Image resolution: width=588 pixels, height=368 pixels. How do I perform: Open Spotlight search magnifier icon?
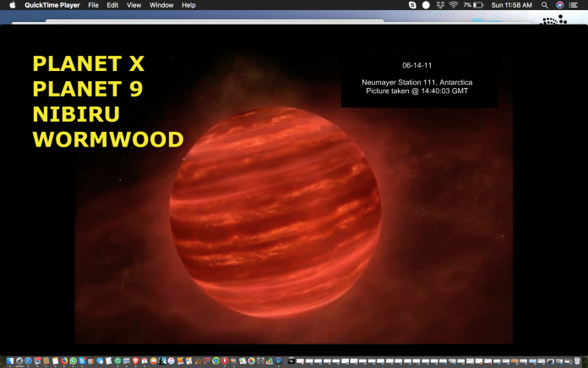point(545,5)
